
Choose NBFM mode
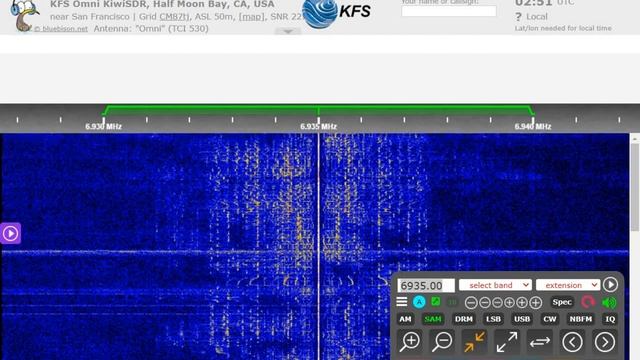click(580, 319)
